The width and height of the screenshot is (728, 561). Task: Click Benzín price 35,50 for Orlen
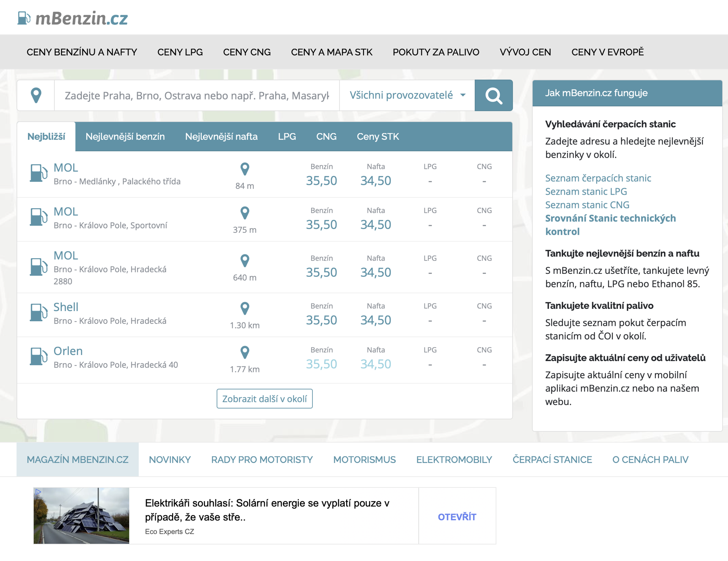[321, 364]
